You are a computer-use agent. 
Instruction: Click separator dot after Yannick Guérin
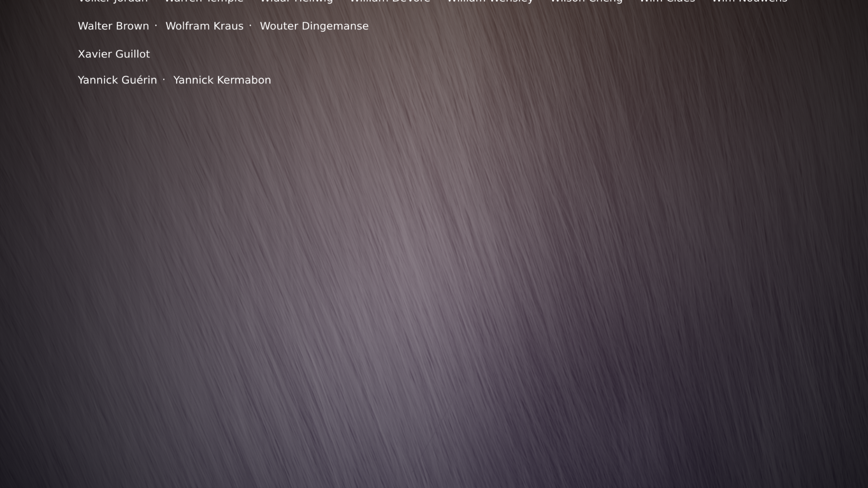pyautogui.click(x=164, y=80)
